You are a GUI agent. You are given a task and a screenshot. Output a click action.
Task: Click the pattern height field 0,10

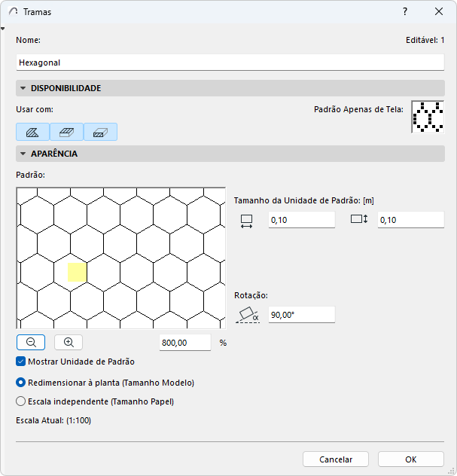[x=411, y=220]
